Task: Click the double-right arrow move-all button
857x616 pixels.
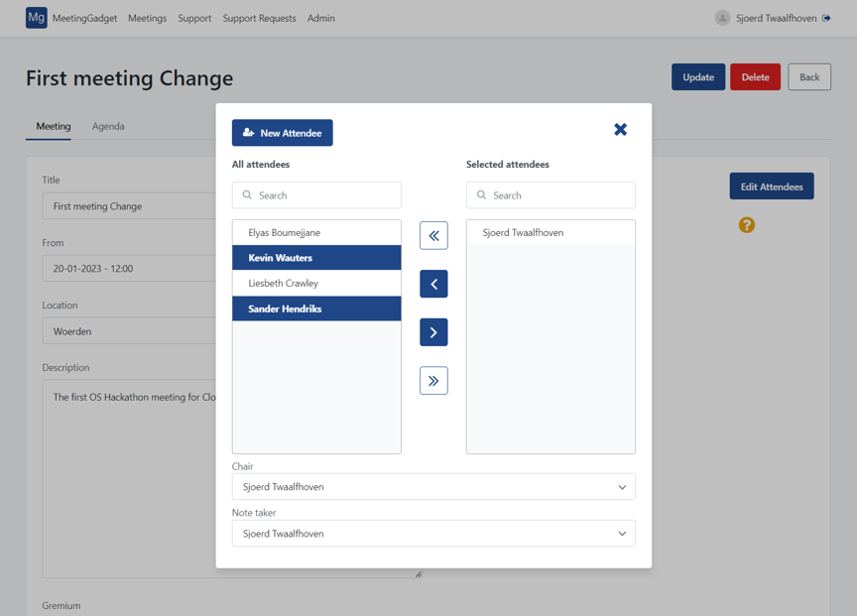Action: tap(433, 381)
